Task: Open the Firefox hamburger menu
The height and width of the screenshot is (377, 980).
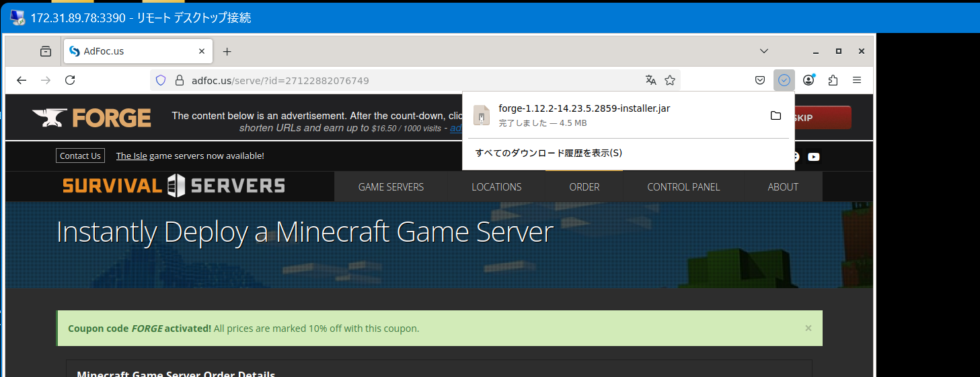Action: (857, 80)
